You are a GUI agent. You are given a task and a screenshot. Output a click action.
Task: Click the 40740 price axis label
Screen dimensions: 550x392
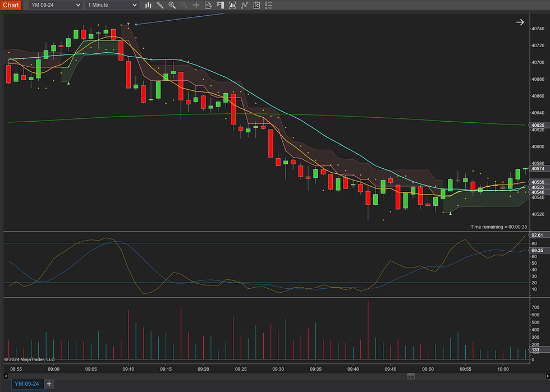point(538,29)
